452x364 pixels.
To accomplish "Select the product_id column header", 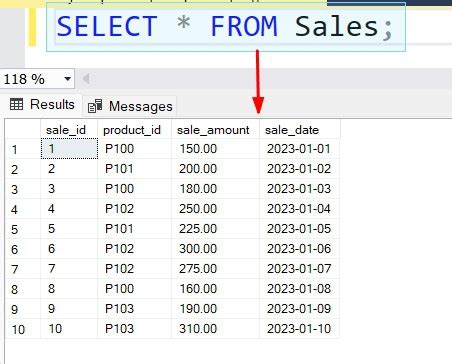I will coord(135,130).
